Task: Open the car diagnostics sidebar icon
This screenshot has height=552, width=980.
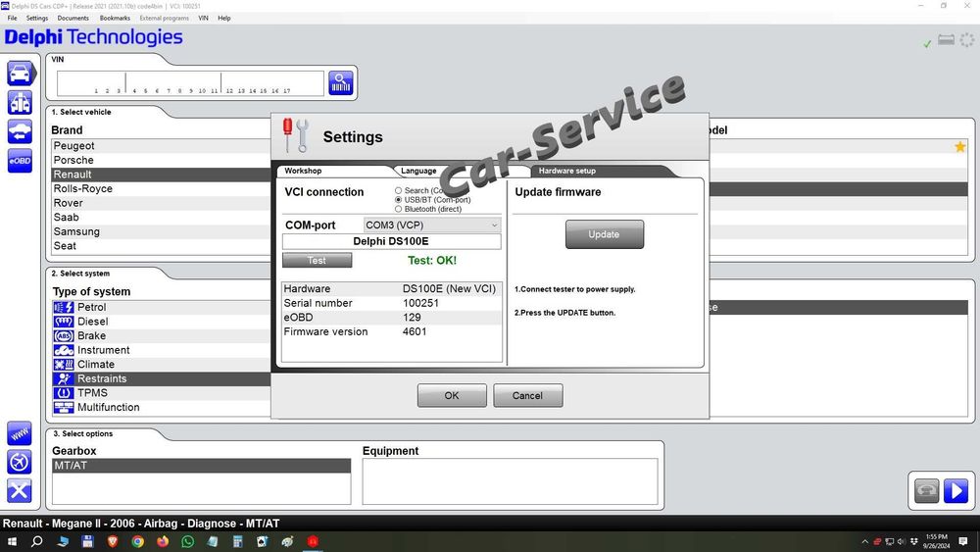Action: [x=20, y=74]
